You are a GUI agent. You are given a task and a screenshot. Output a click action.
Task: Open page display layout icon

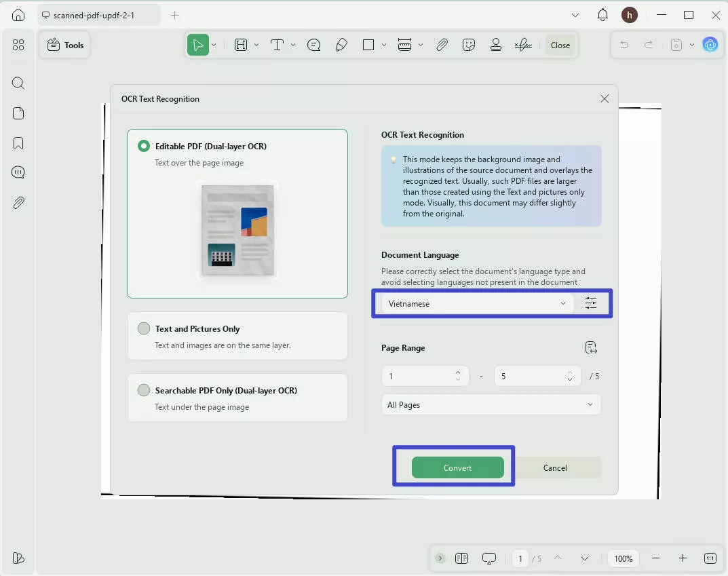tap(461, 558)
